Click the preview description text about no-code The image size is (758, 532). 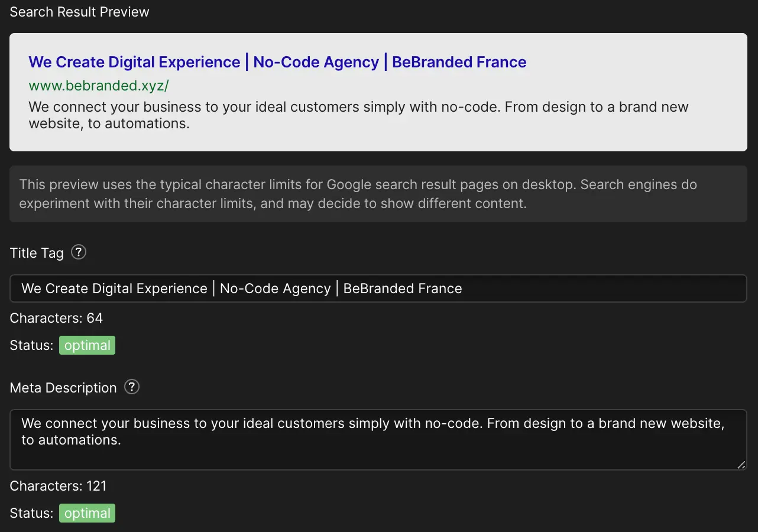pyautogui.click(x=358, y=115)
